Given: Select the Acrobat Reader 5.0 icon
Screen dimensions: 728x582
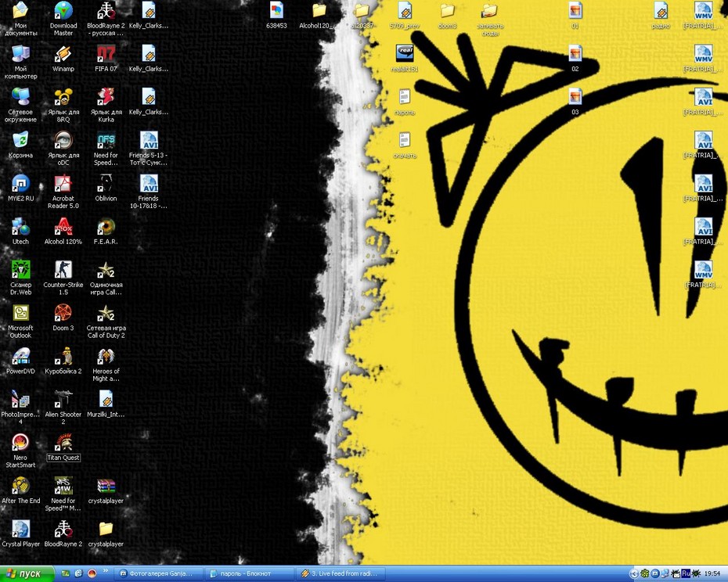Looking at the screenshot, I should [63, 192].
